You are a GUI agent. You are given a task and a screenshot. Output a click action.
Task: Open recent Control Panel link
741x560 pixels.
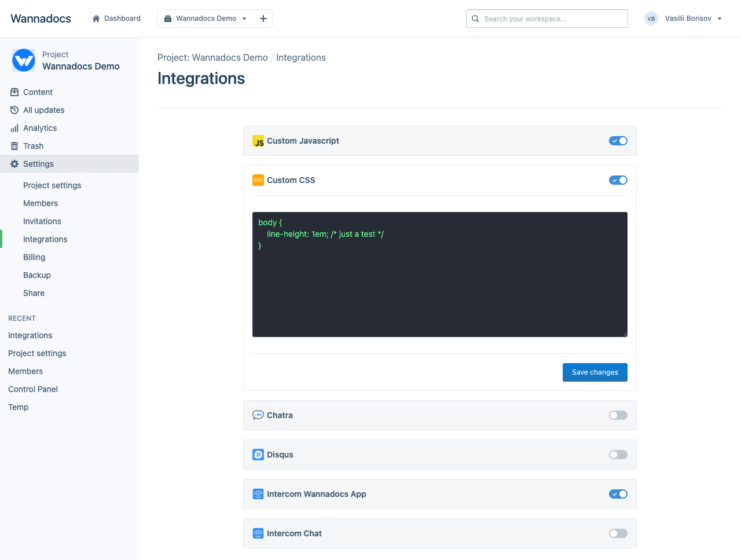(33, 389)
